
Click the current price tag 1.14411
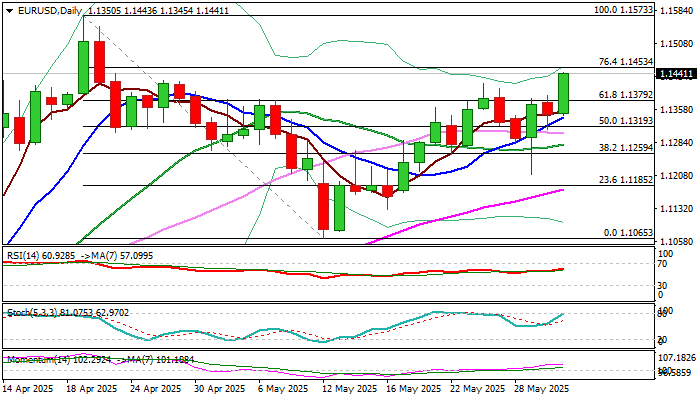676,74
